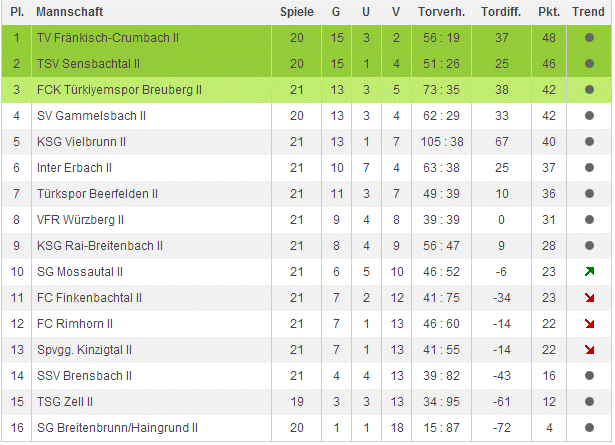Image resolution: width=615 pixels, height=445 pixels.
Task: Open FCK Türkiyemspor Breuberg II team page
Action: 119,89
